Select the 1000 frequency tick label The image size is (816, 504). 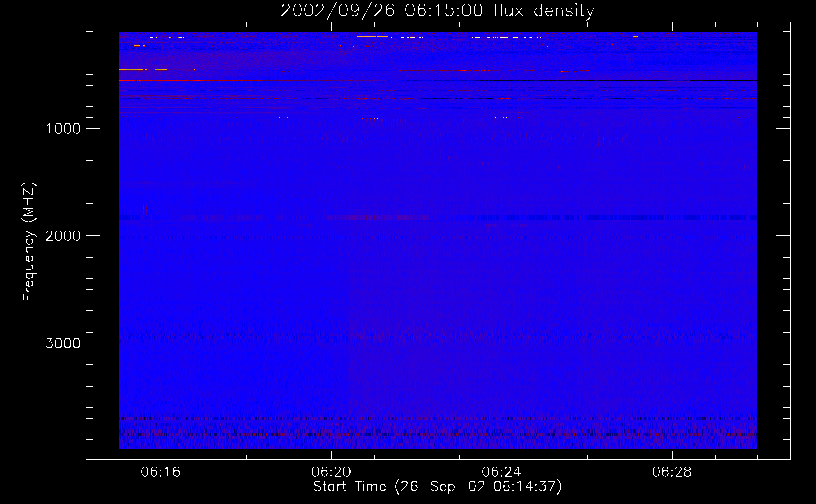click(63, 129)
